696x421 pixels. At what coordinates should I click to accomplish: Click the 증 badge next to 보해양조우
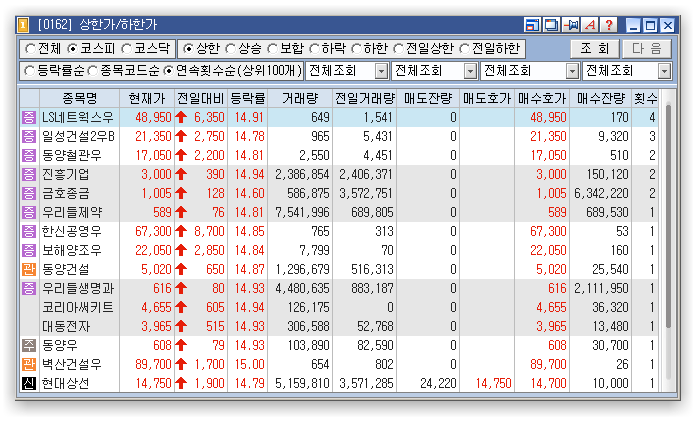click(x=29, y=250)
